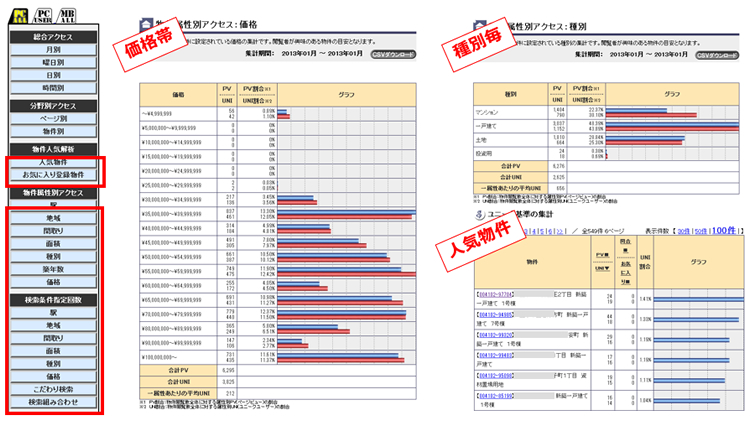Open 種別 under 検索条件指定回数
Screen dimensions: 750x421
click(x=53, y=364)
